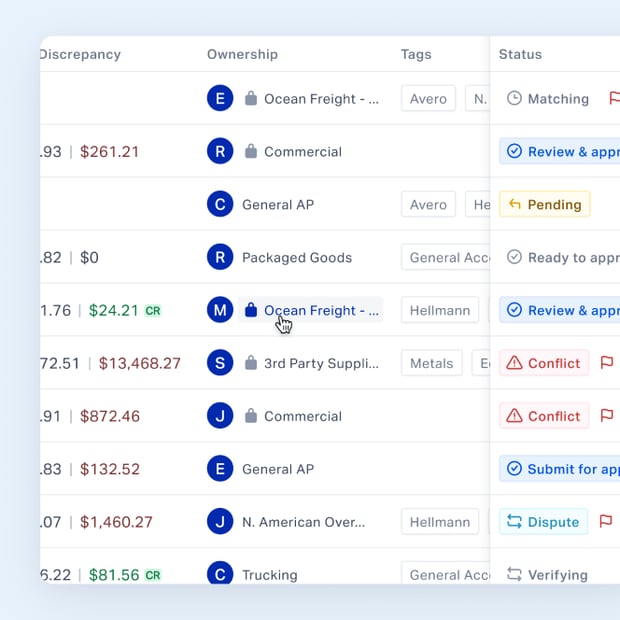620x620 pixels.
Task: Click the E avatar in the Matching row
Action: tap(220, 98)
